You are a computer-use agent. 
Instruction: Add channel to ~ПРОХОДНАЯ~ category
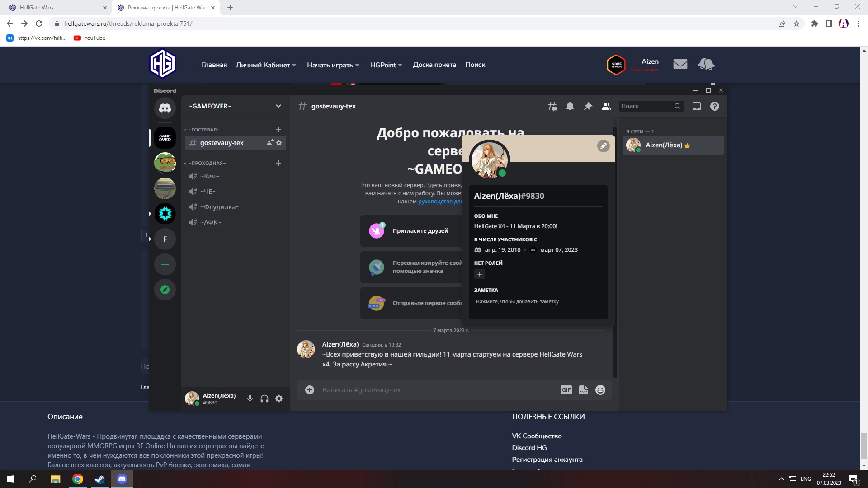coord(278,163)
